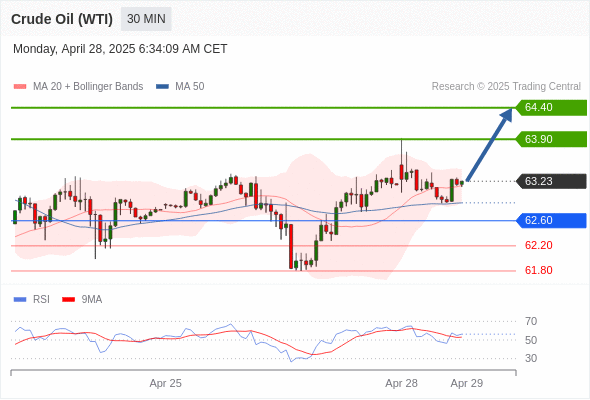This screenshot has width=590, height=400.
Task: Click the RSI legend label
Action: pos(41,300)
